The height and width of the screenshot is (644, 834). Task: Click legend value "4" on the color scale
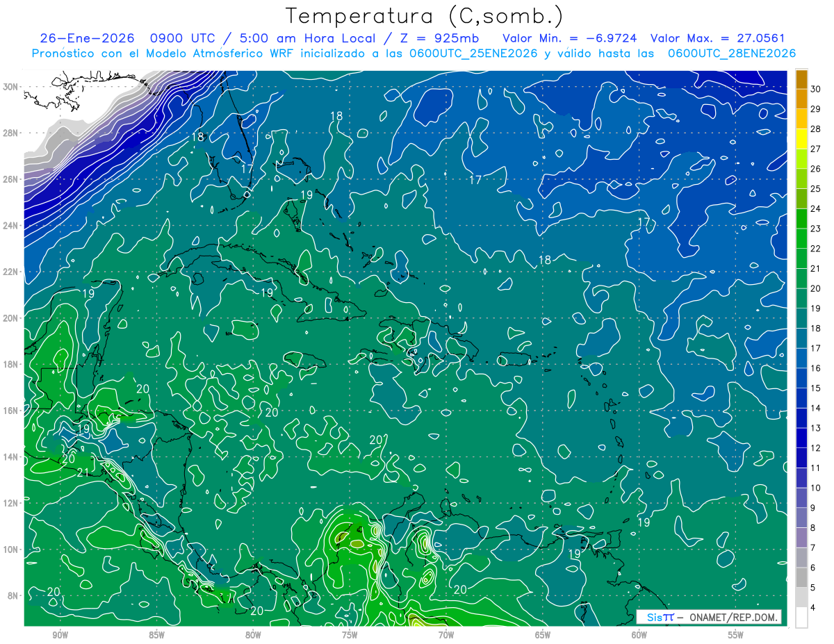(813, 609)
